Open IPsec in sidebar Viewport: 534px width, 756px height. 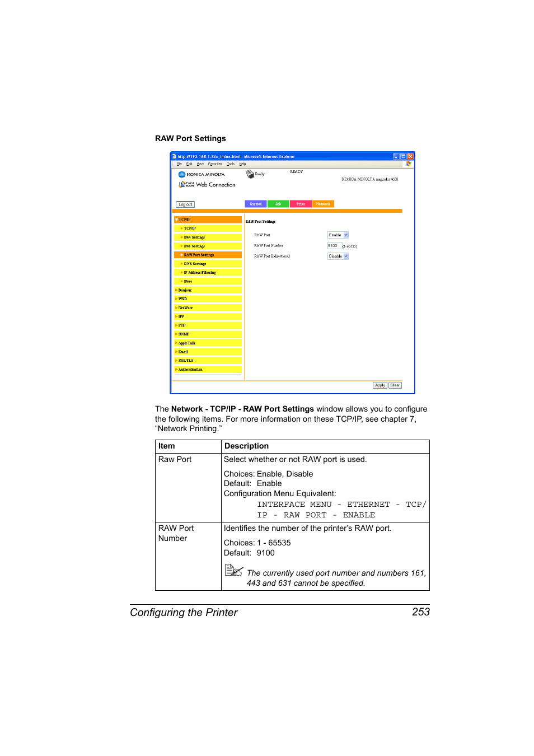(x=208, y=281)
